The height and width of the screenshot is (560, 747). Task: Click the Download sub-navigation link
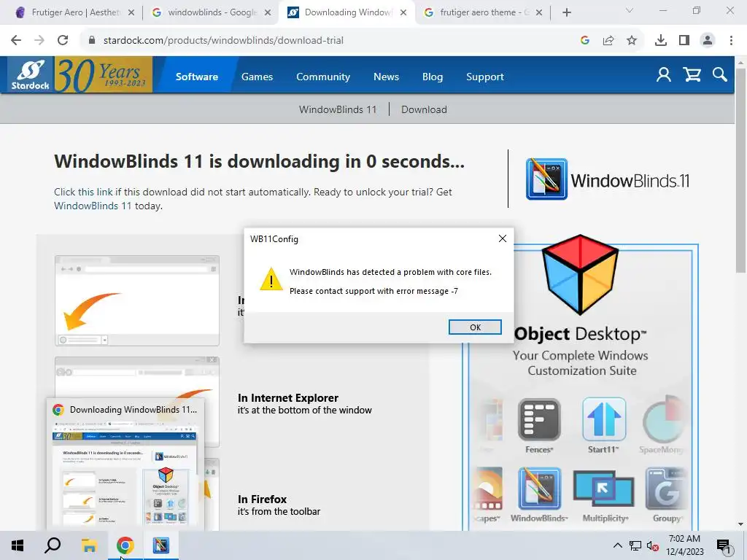[424, 109]
